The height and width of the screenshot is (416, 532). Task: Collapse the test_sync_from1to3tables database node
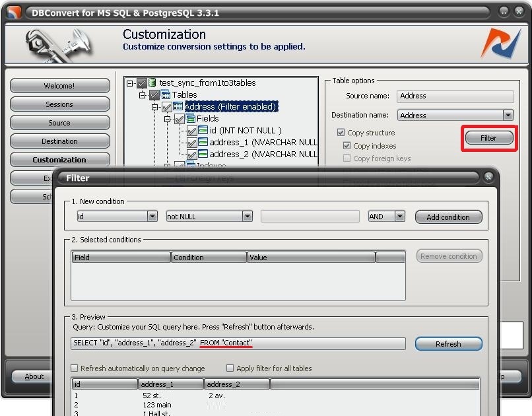tap(129, 83)
